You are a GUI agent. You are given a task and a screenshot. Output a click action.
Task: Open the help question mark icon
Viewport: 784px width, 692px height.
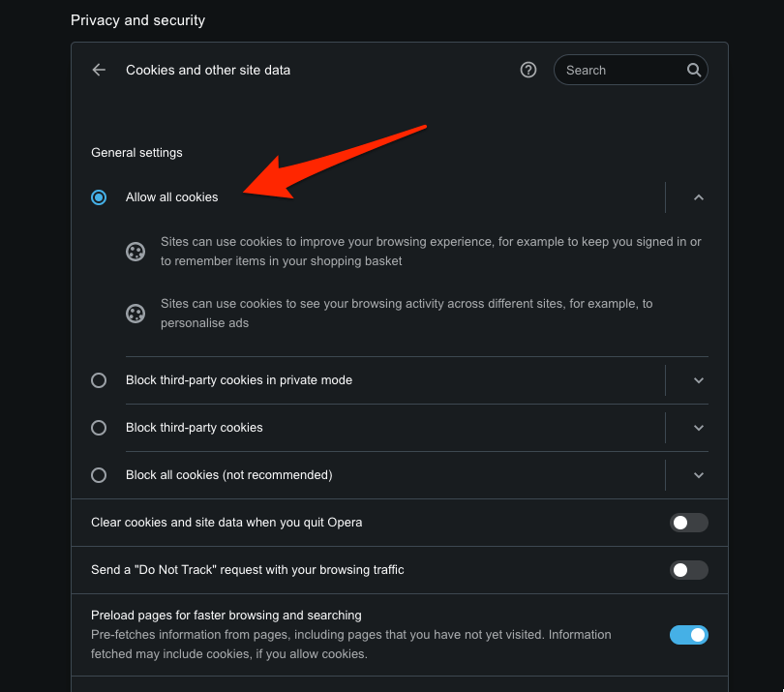point(528,70)
